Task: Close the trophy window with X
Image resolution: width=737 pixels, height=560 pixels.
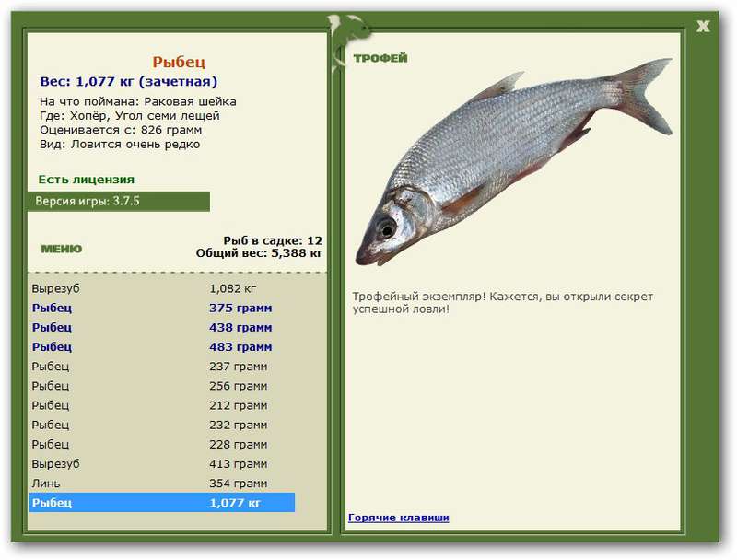Action: [x=703, y=27]
